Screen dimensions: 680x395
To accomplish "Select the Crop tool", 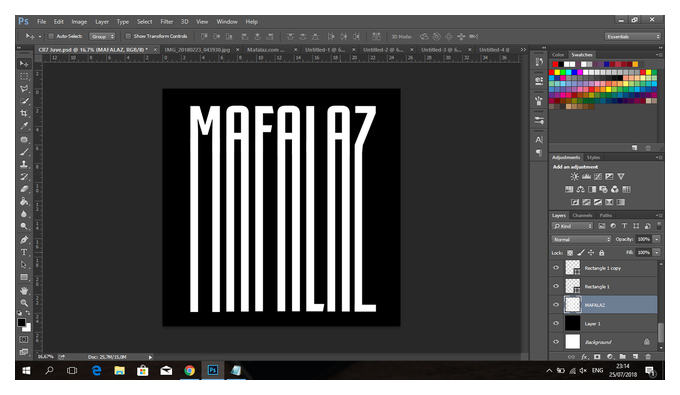I will click(24, 113).
